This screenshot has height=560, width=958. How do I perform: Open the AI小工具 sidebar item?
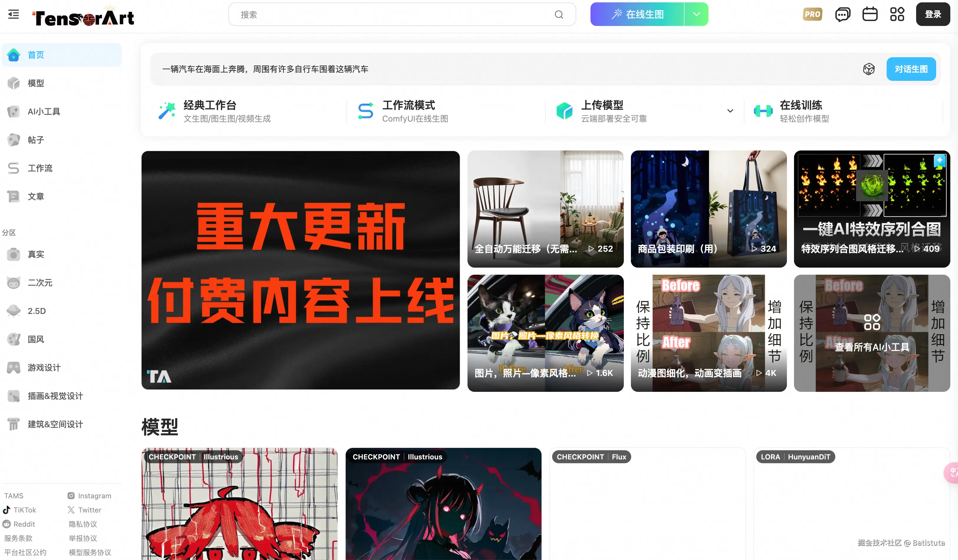point(44,112)
